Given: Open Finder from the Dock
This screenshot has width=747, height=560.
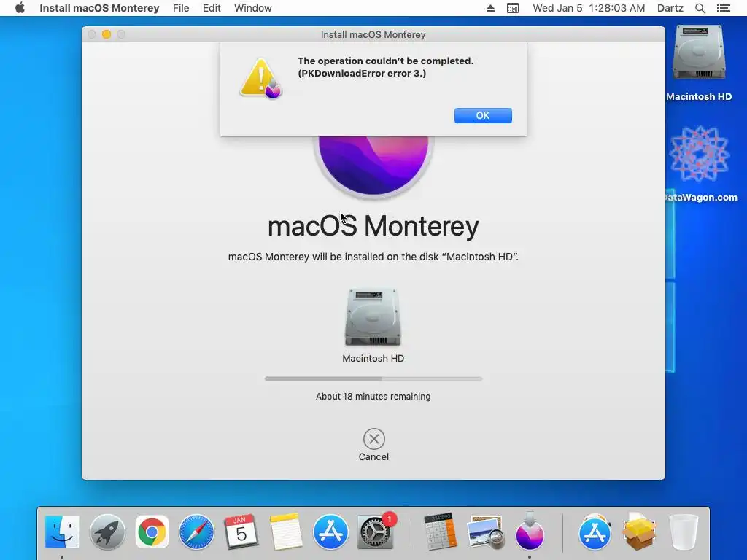Looking at the screenshot, I should pos(62,532).
